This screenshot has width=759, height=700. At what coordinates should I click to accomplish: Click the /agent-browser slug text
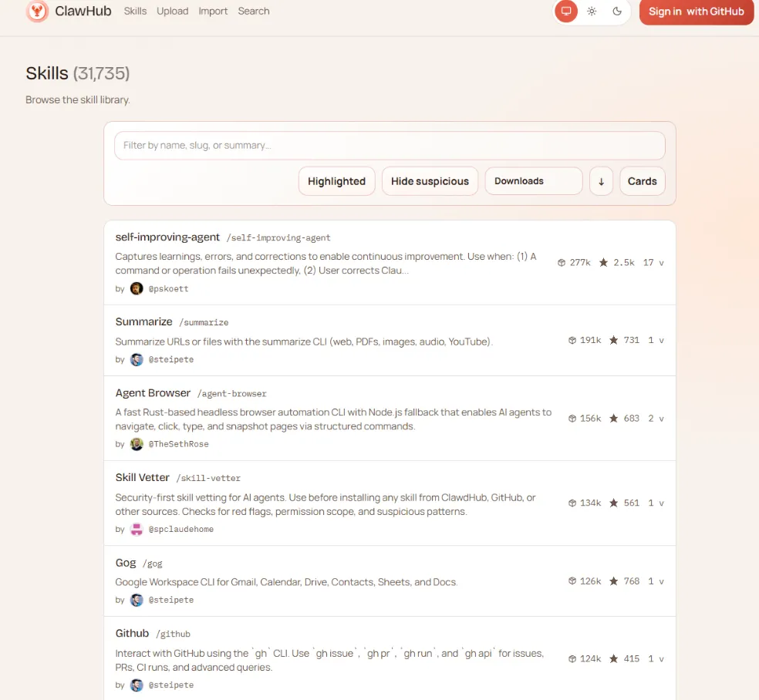(232, 394)
